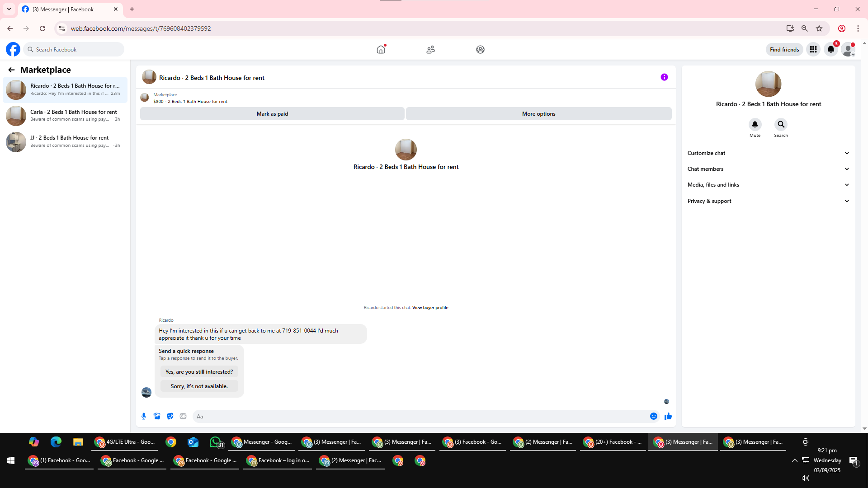
Task: Click More options button
Action: point(538,114)
